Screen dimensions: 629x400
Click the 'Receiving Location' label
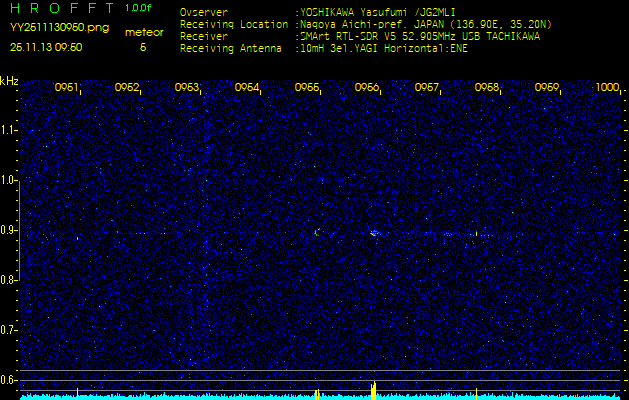tap(234, 24)
